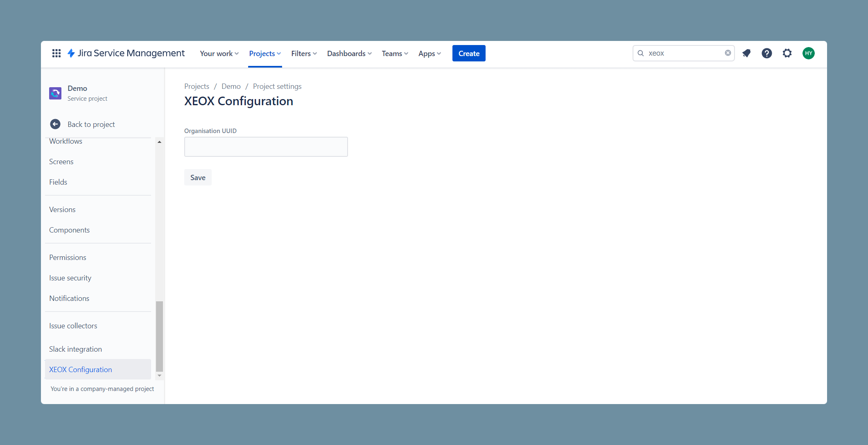Open the settings gear icon

coord(787,53)
